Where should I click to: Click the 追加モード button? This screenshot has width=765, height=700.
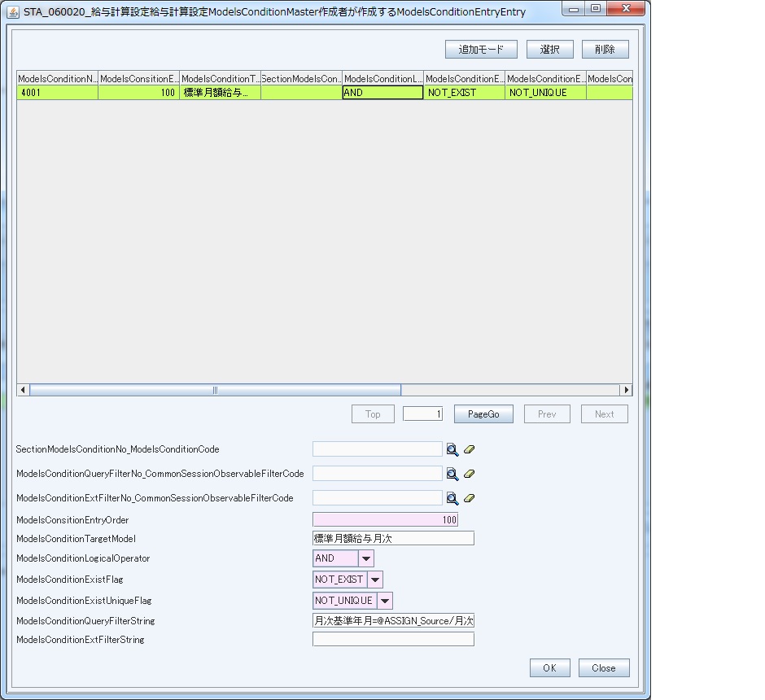[481, 50]
